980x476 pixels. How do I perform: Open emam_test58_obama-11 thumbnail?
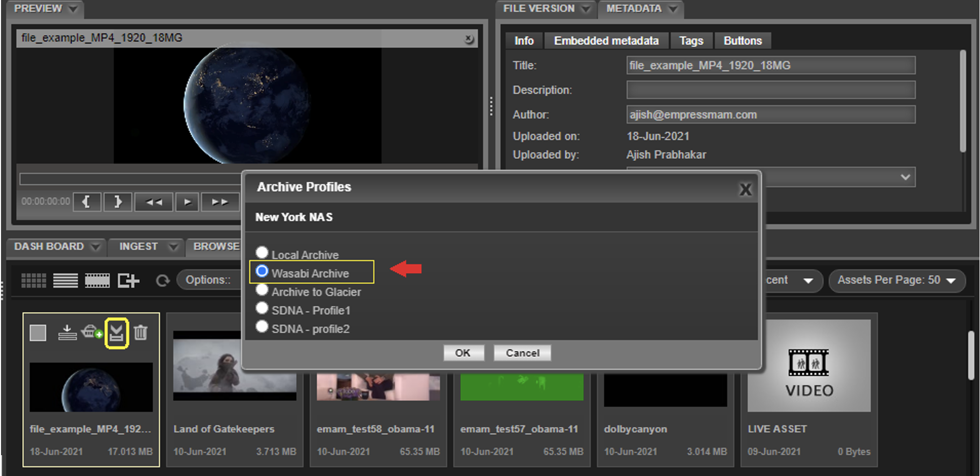(x=378, y=387)
